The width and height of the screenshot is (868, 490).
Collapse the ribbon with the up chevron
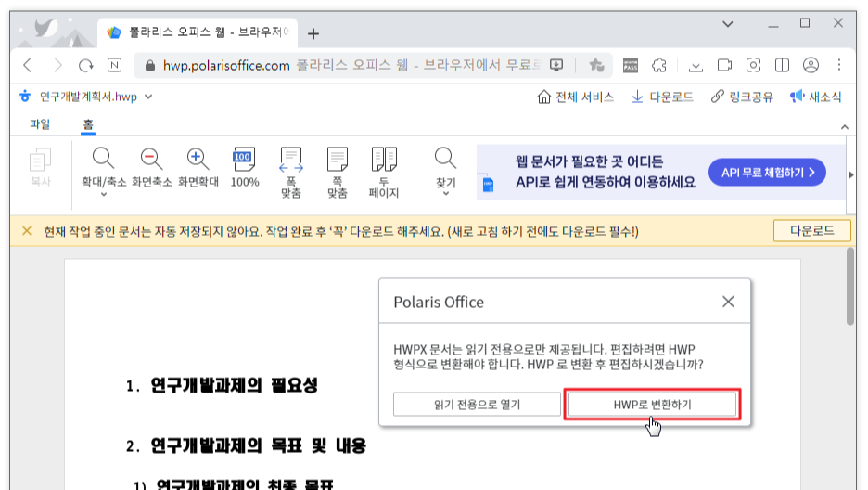(844, 127)
